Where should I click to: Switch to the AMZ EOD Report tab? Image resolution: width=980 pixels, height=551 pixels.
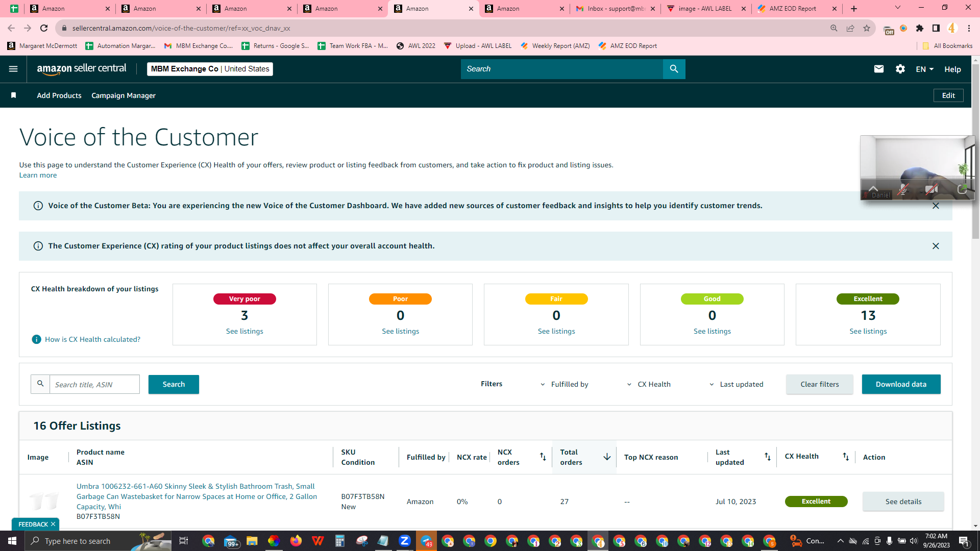797,9
